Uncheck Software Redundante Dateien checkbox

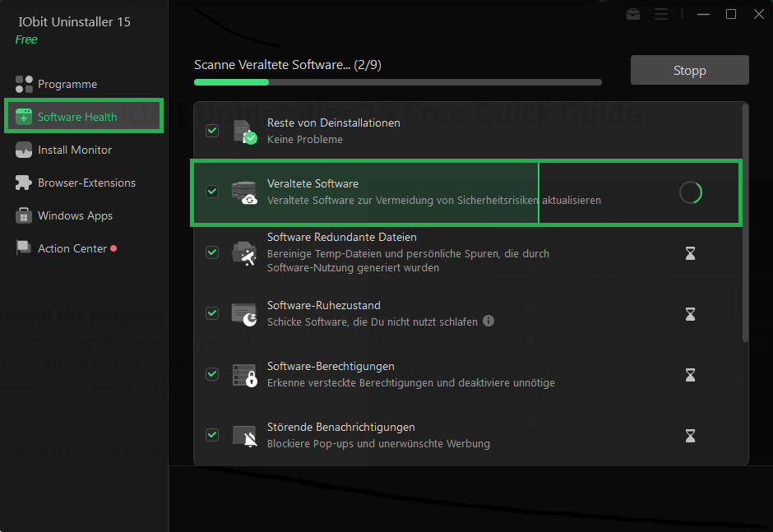[x=212, y=252]
